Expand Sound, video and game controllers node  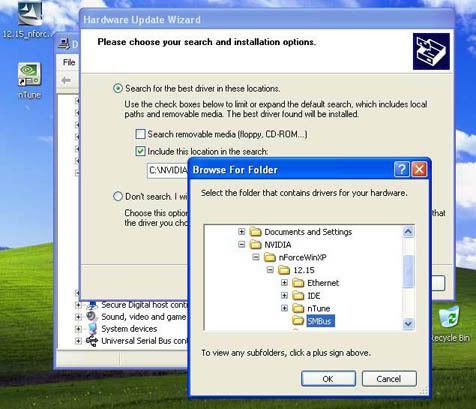pyautogui.click(x=78, y=317)
